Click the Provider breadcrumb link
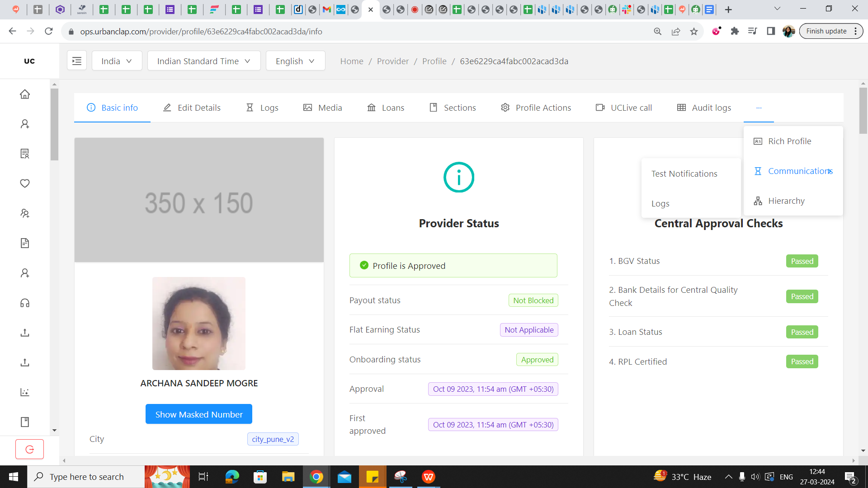Image resolution: width=868 pixels, height=488 pixels. (392, 61)
